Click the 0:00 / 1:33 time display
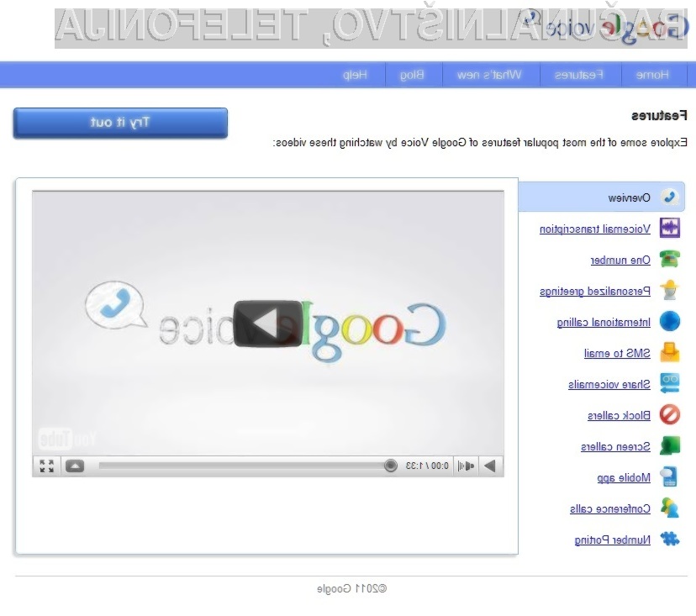The height and width of the screenshot is (616, 696). tap(427, 466)
